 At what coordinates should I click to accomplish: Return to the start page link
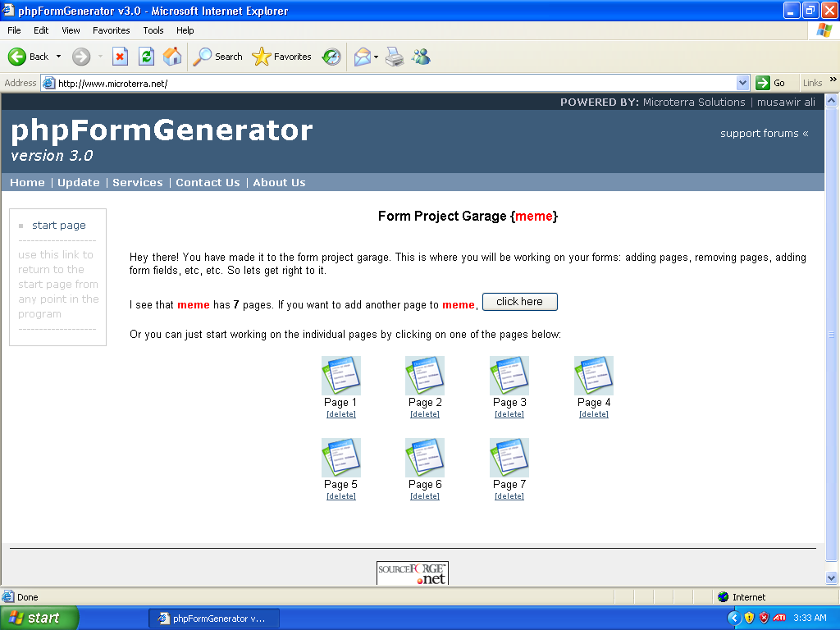pos(59,225)
